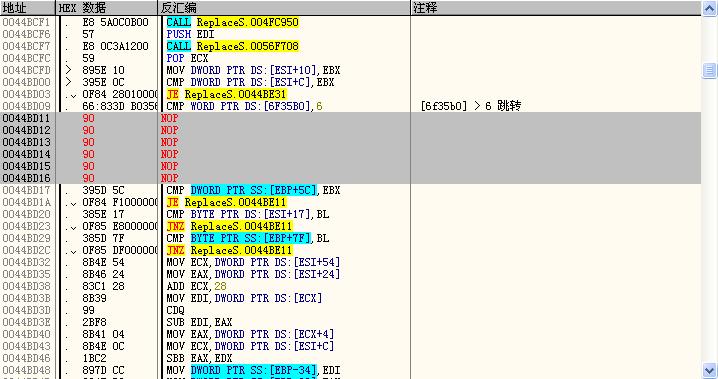
Task: Click hex bytes 395E 0C
Action: [103, 82]
